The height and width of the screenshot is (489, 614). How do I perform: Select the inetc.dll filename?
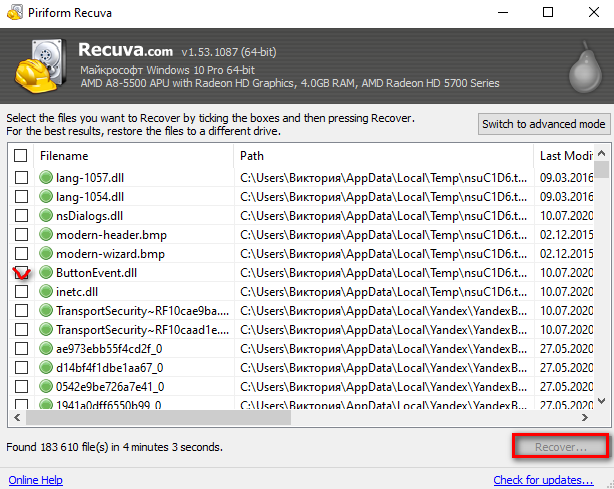click(x=77, y=292)
